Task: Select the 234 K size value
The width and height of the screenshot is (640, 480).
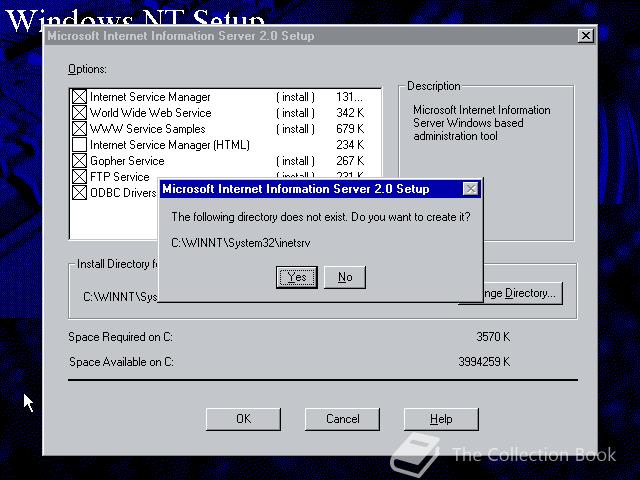Action: tap(350, 144)
